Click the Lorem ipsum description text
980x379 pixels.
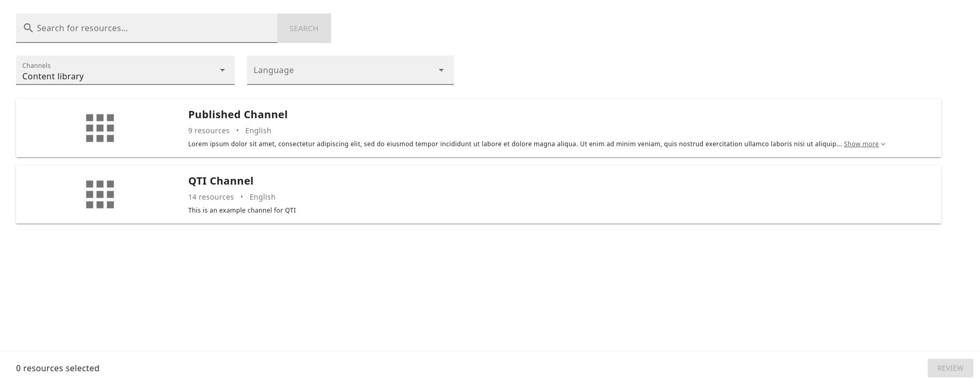(515, 144)
